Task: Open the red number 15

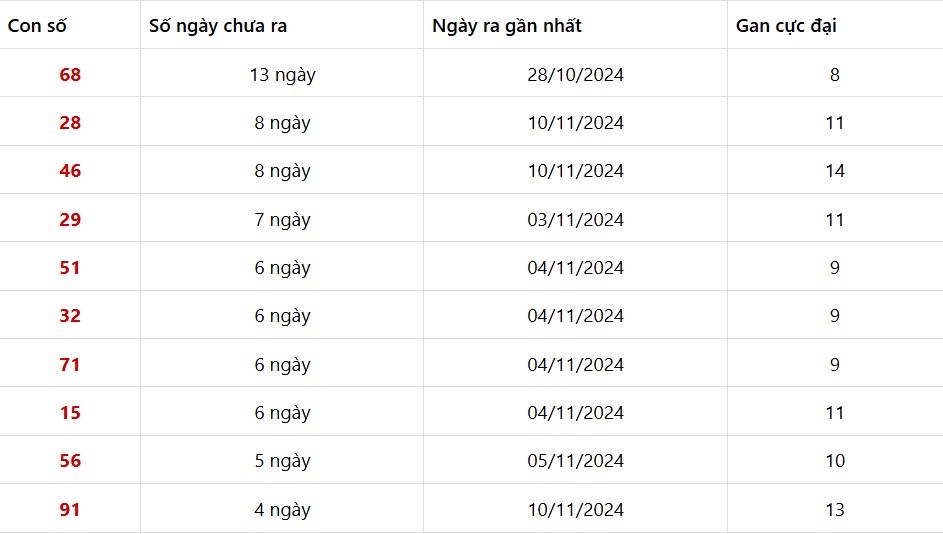Action: point(70,413)
